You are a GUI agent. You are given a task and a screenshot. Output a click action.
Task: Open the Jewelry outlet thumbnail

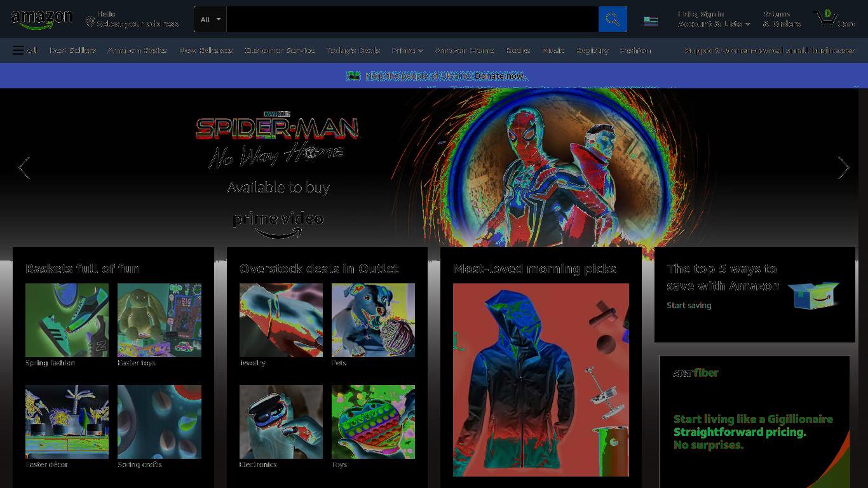point(281,320)
